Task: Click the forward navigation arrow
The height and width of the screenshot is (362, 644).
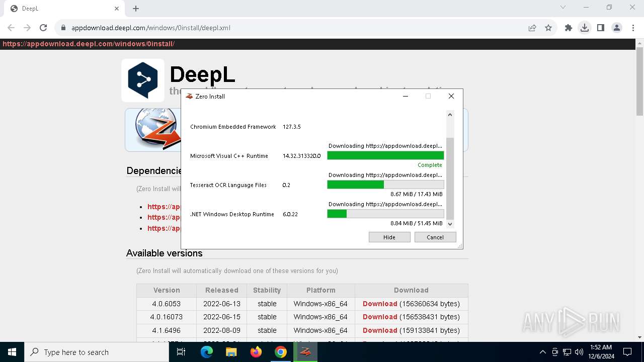Action: coord(27,28)
